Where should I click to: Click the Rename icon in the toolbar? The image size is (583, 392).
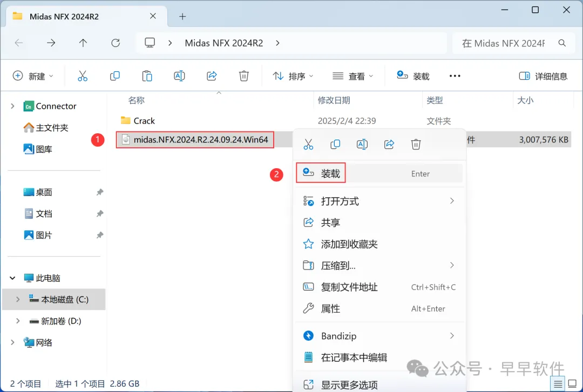[x=180, y=76]
